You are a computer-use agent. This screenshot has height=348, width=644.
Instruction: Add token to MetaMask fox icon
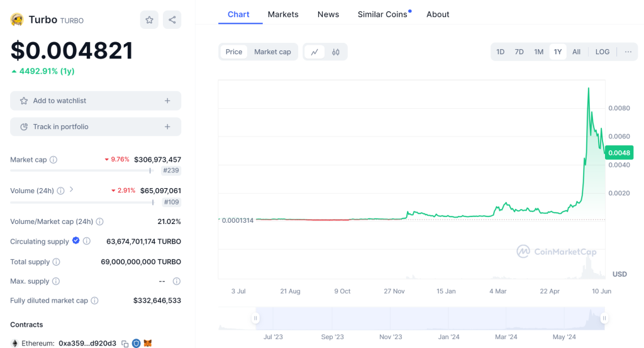pyautogui.click(x=147, y=343)
